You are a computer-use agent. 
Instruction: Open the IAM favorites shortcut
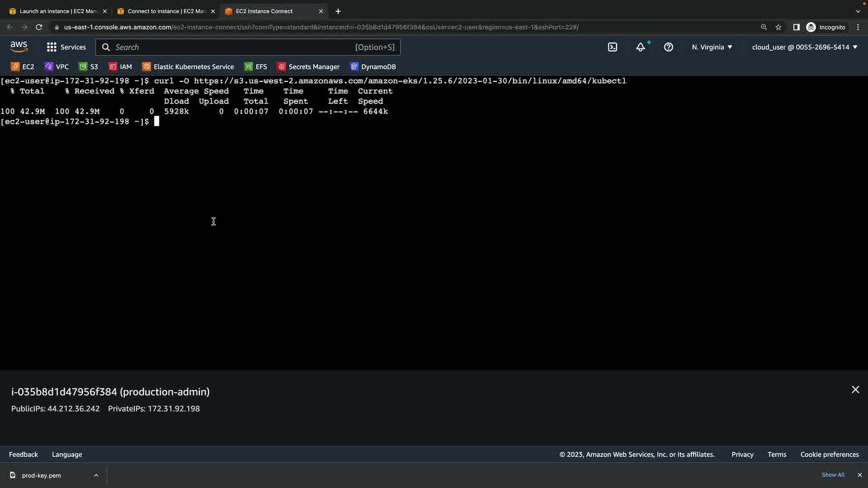121,67
